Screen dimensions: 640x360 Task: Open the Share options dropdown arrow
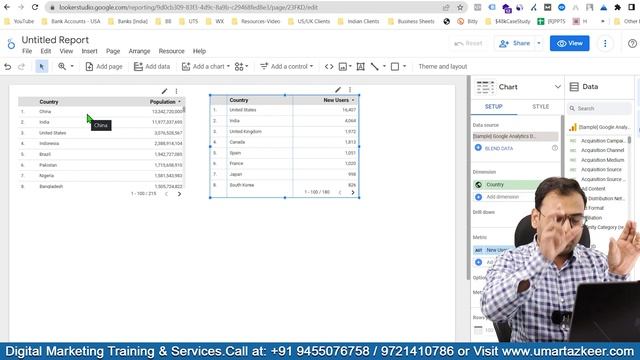pyautogui.click(x=539, y=43)
